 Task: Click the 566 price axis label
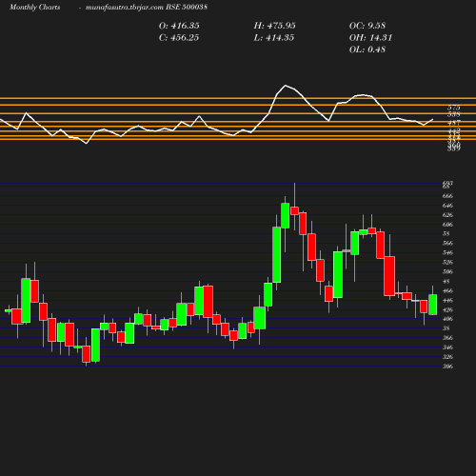[x=447, y=244]
